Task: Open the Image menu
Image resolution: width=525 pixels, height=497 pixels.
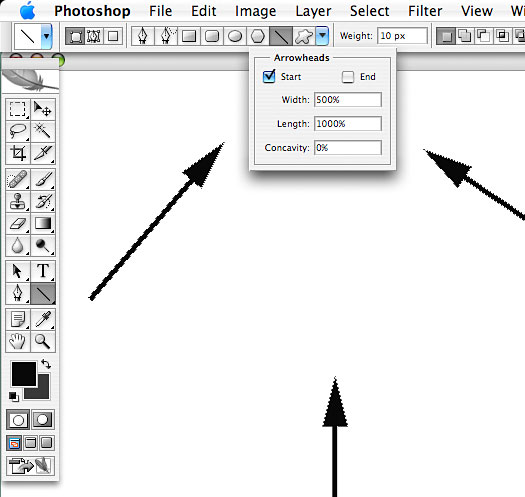Action: point(256,11)
